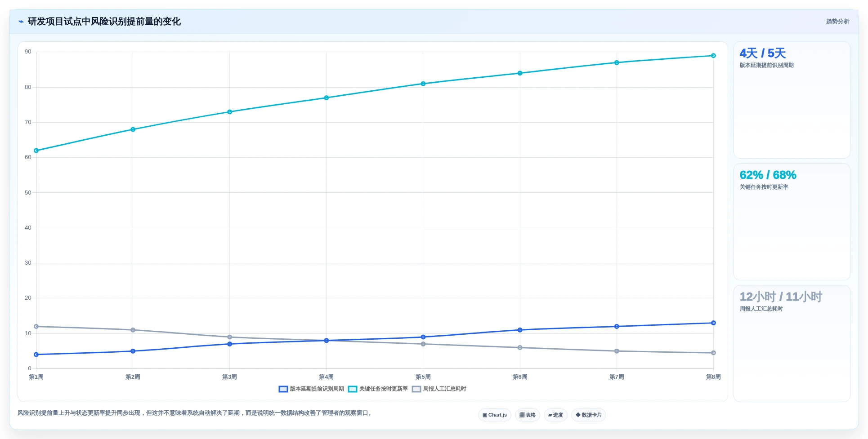Click the lightning icon beside the chart title
Image resolution: width=868 pixels, height=439 pixels.
[x=21, y=22]
